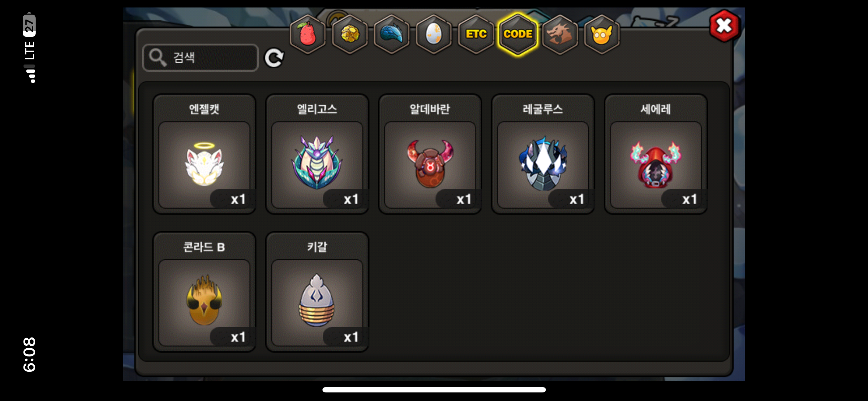Select the gold nugget category icon
This screenshot has height=401, width=868.
click(x=350, y=34)
